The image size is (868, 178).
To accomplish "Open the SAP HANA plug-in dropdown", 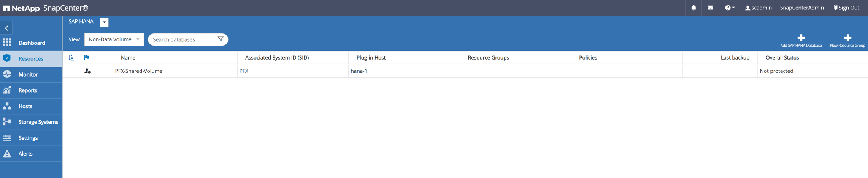I will point(104,22).
